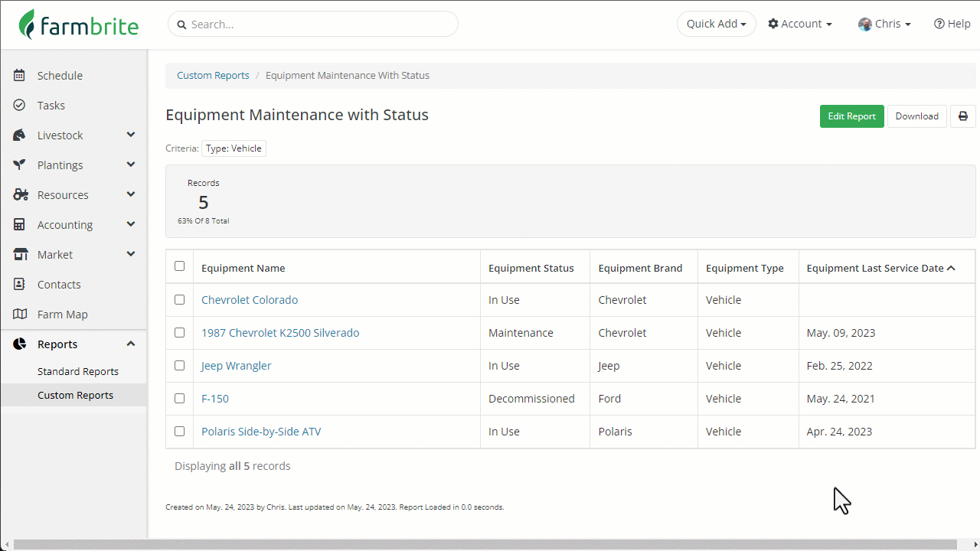The image size is (980, 551).
Task: Tick the select-all checkbox in table header
Action: (x=180, y=266)
